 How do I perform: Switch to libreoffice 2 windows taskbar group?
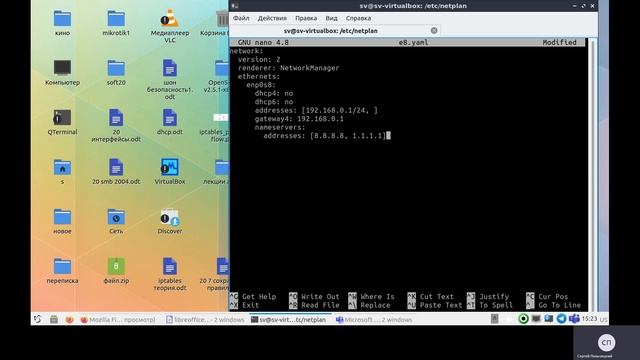[x=205, y=320]
